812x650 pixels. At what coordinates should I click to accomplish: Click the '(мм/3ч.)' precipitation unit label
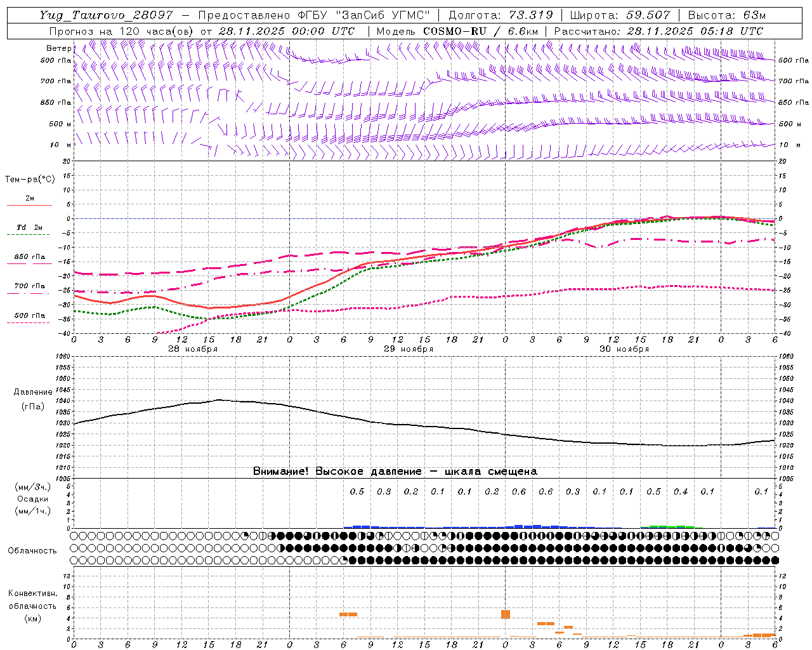coord(33,487)
